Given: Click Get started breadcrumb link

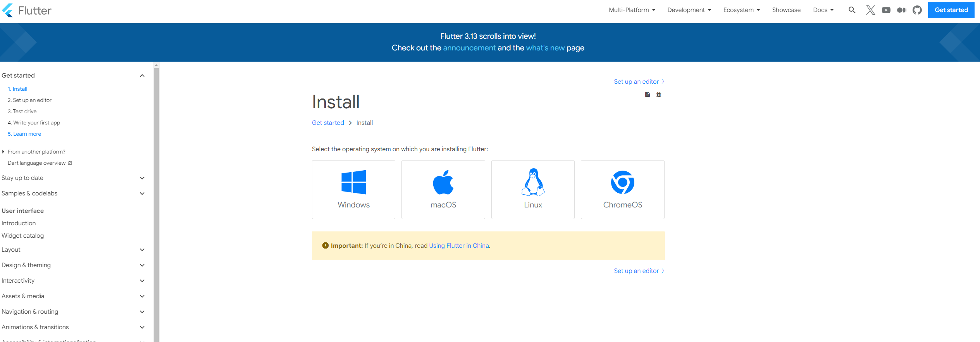Looking at the screenshot, I should coord(328,123).
